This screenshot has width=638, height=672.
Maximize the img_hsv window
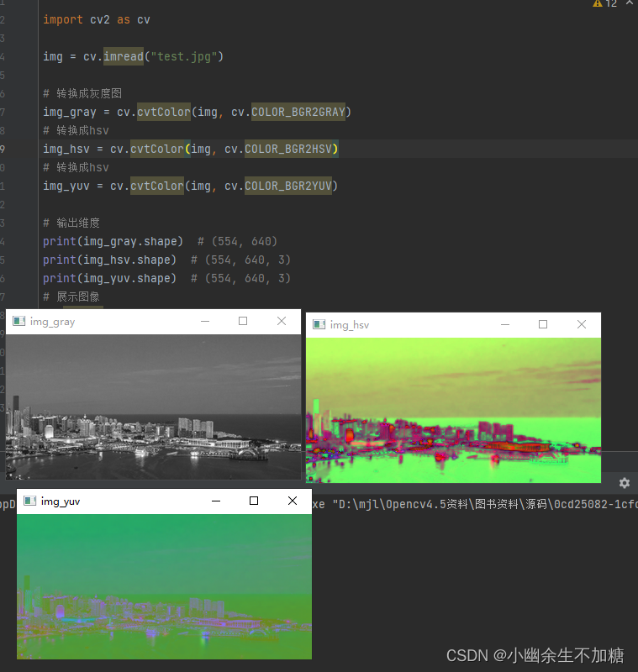click(543, 324)
